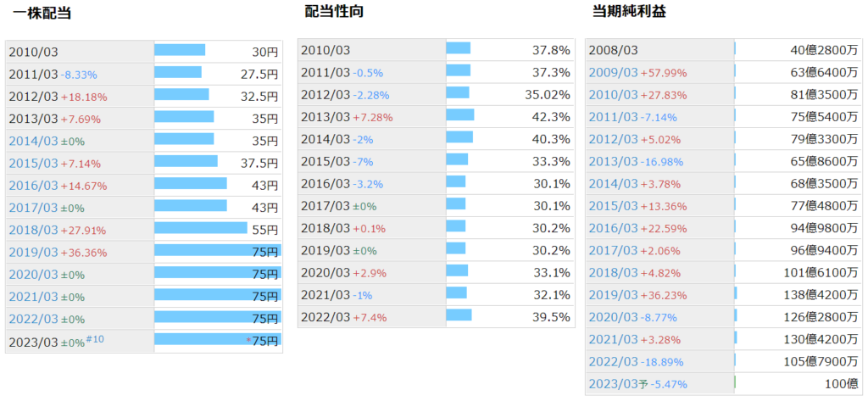The height and width of the screenshot is (401, 868).
Task: Open the 2021/03 link in 当期純利益 table
Action: 614,339
